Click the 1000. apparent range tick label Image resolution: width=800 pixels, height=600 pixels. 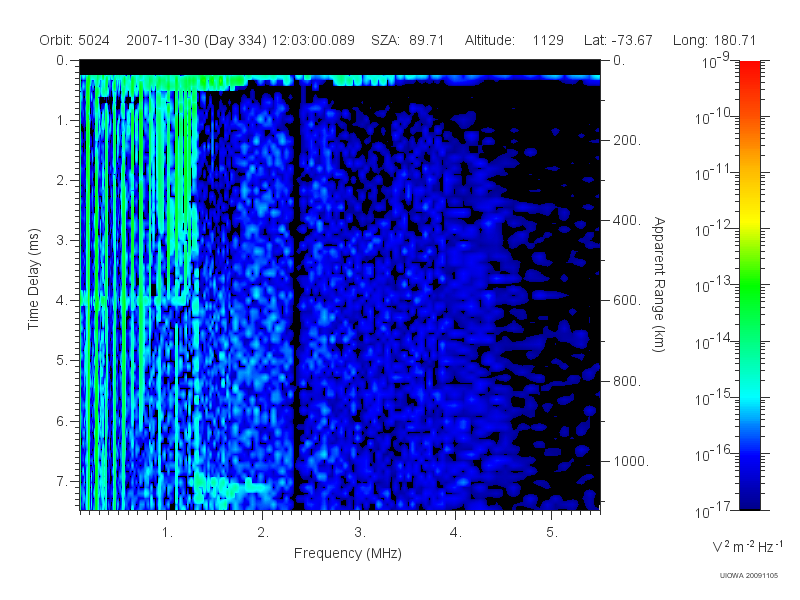pos(631,461)
